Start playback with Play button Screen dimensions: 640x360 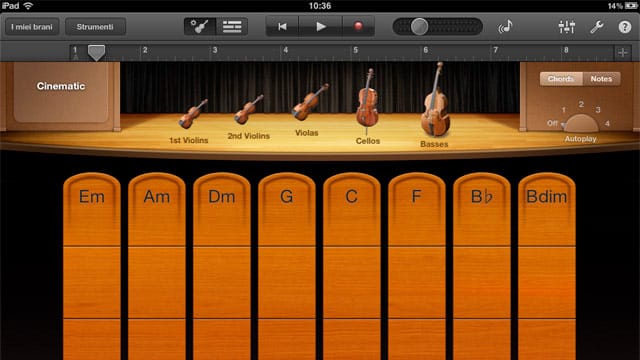coord(321,27)
